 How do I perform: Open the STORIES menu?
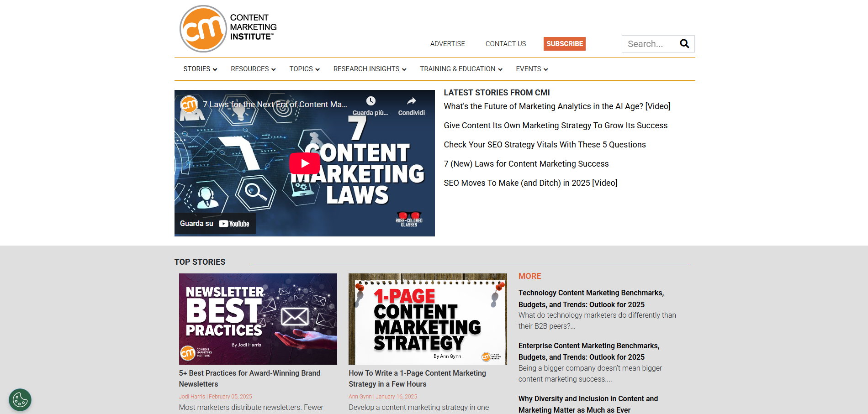coord(197,69)
